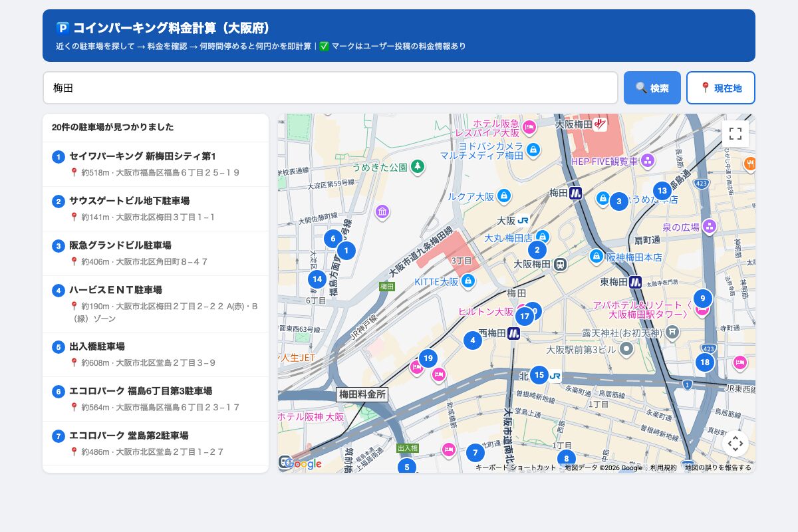Click the orange restaurant icon on the map
This screenshot has width=798, height=532.
tap(749, 163)
